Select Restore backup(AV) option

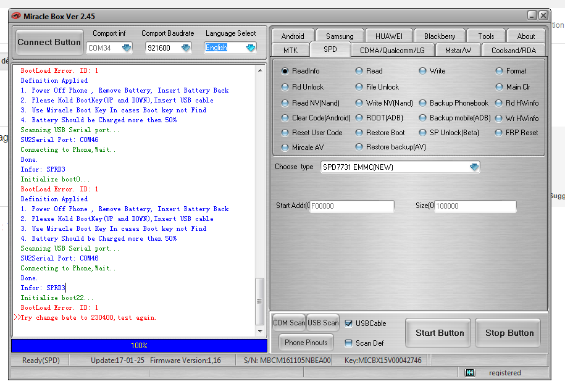coord(359,147)
